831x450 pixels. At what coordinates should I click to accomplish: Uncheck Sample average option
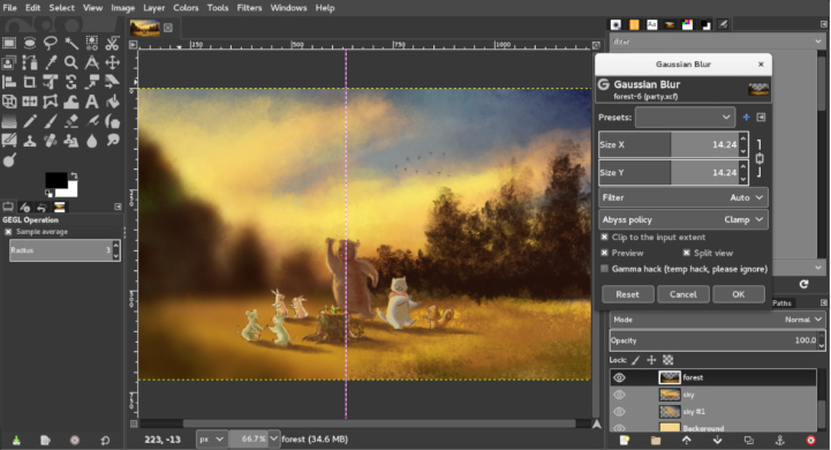8,232
